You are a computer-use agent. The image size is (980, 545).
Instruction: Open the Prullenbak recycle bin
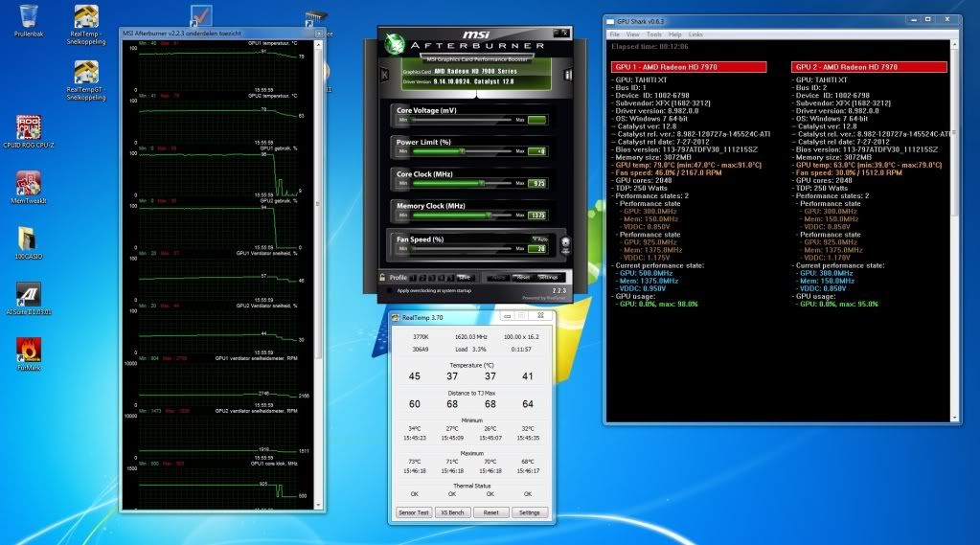(29, 17)
